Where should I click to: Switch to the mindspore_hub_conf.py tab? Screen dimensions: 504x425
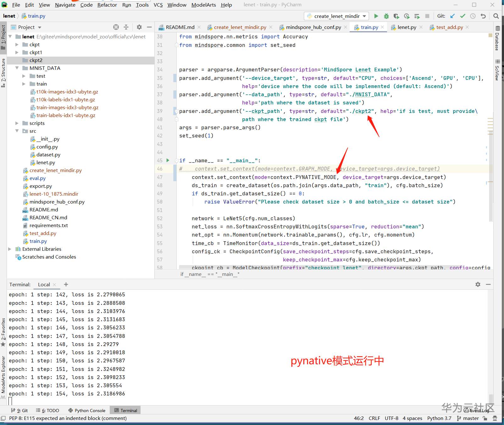[x=313, y=27]
